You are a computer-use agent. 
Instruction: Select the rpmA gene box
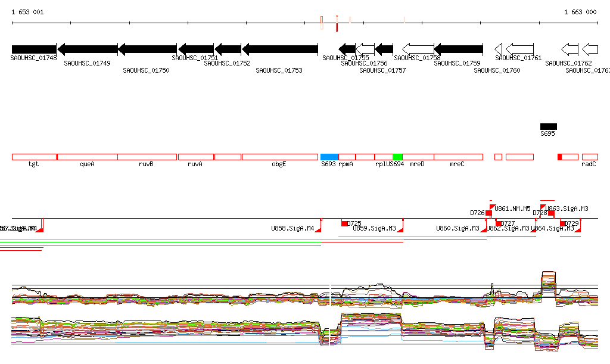click(x=347, y=157)
